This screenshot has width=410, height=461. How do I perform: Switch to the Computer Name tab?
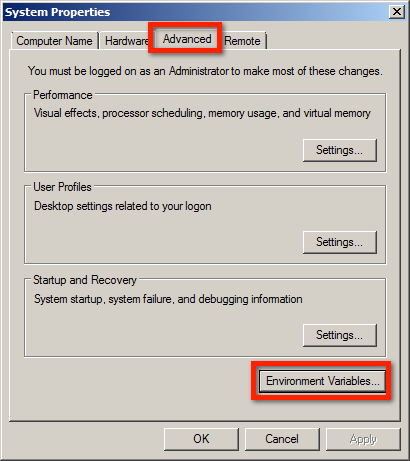(x=55, y=41)
